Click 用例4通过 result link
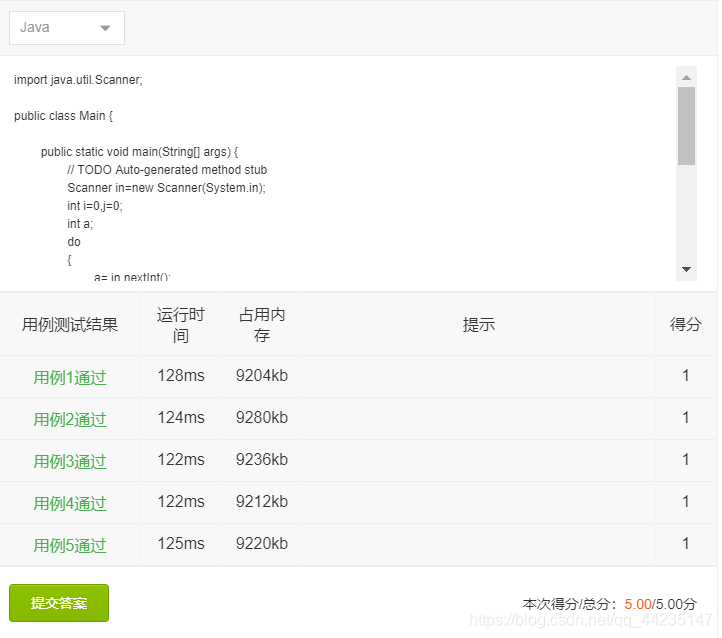 [70, 503]
